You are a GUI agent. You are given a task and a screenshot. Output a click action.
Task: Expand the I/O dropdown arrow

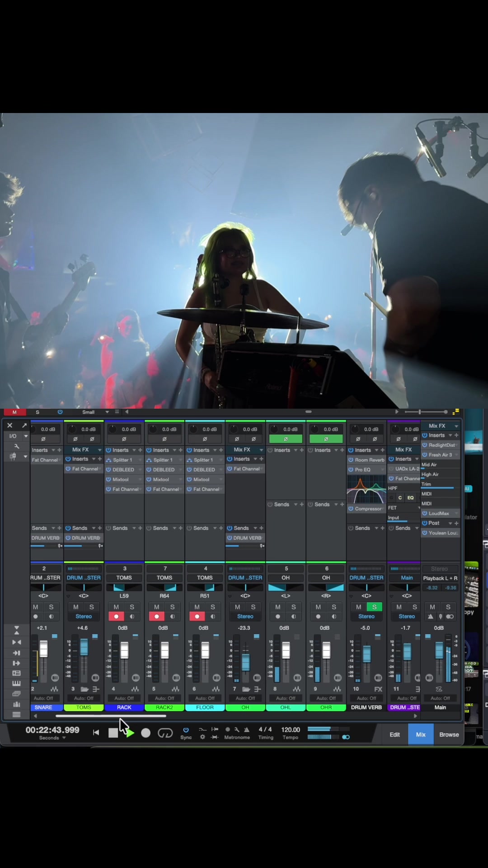tap(26, 436)
